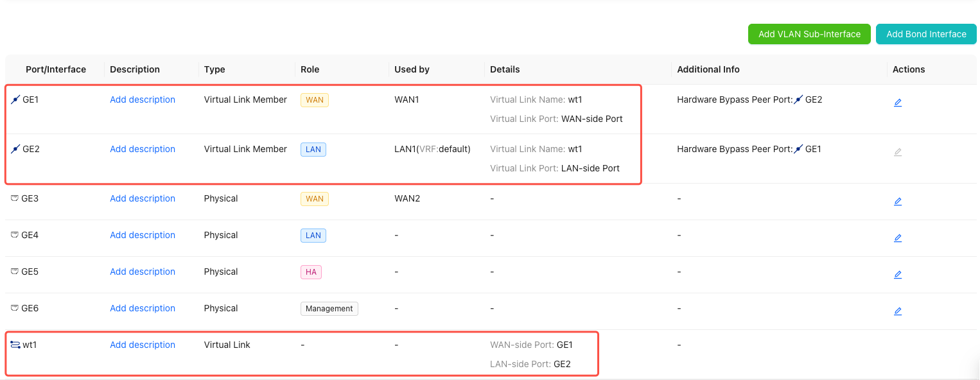Click the Used by column header
Screen dimensions: 980x380
pos(412,69)
